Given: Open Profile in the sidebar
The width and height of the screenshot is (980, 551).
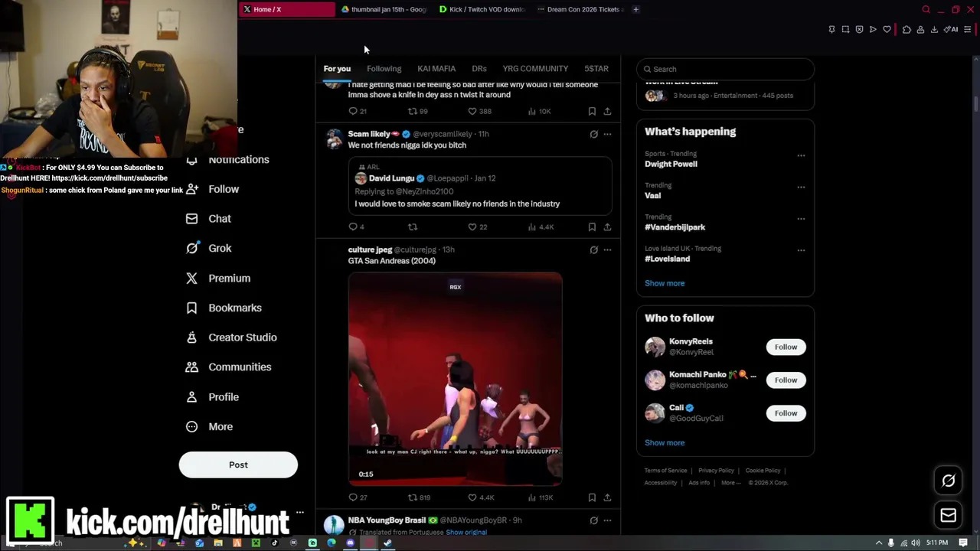Looking at the screenshot, I should [x=213, y=397].
